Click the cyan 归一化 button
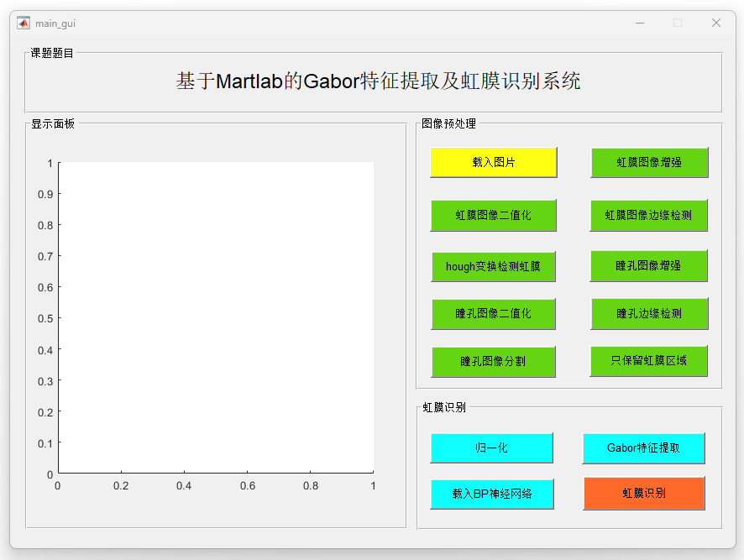 coord(491,447)
